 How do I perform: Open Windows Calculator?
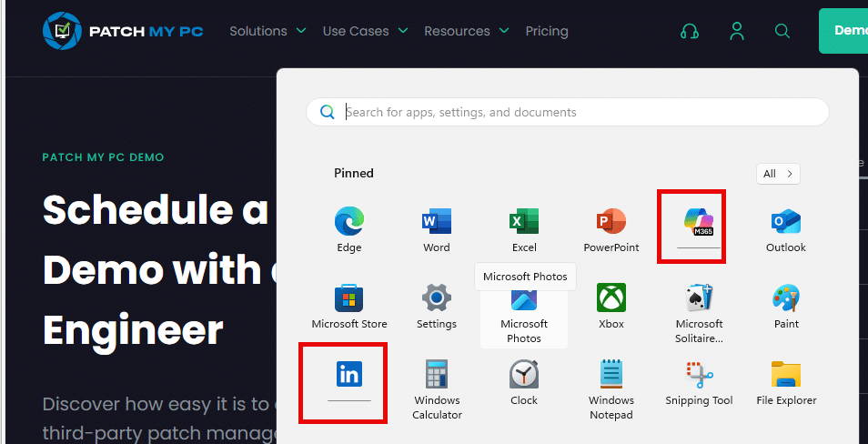pos(437,389)
